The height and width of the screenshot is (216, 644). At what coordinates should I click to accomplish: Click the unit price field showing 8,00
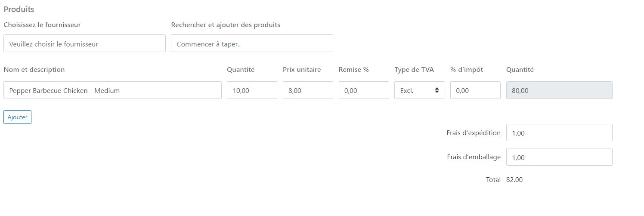click(308, 90)
